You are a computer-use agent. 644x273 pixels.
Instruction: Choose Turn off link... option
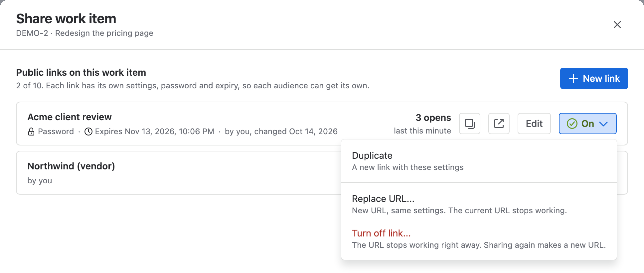pos(479,239)
